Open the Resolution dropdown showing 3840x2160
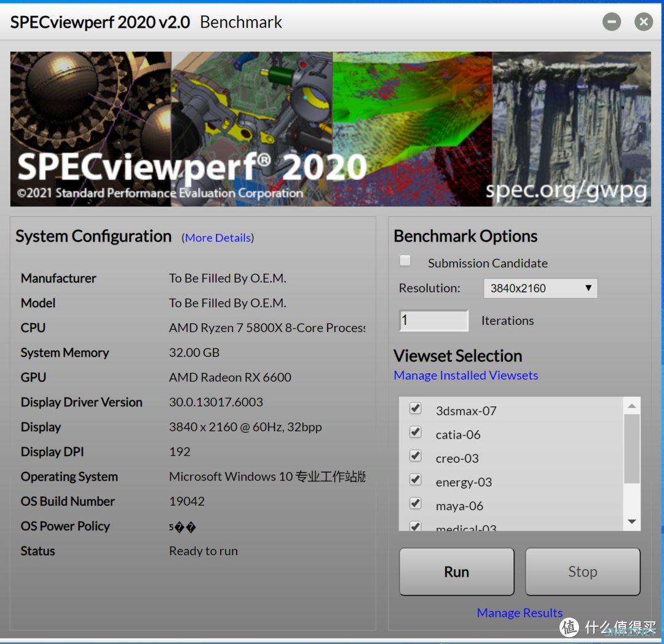Screen dimensions: 664x644 point(540,288)
